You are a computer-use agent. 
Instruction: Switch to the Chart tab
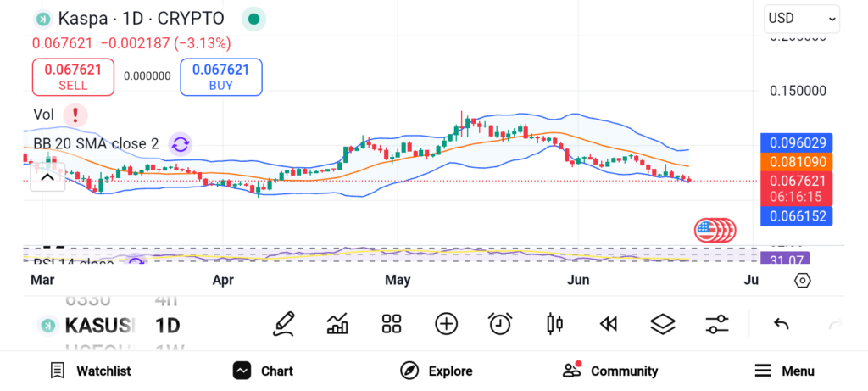(263, 371)
